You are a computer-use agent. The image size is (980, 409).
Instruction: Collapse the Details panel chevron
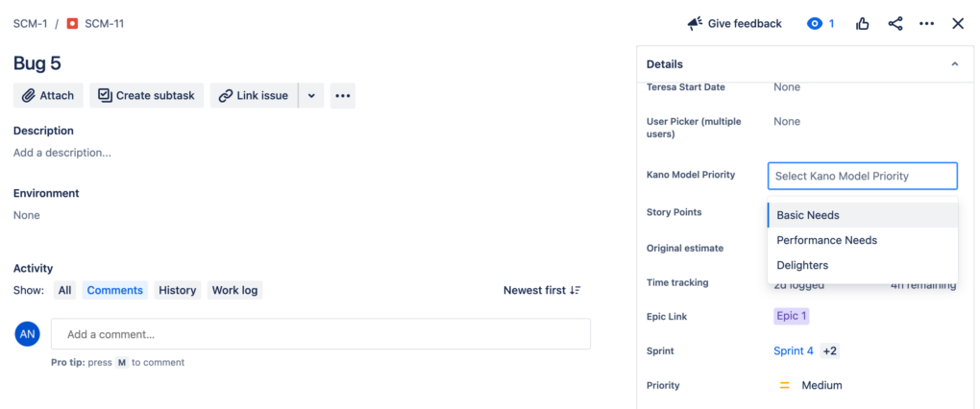[954, 64]
